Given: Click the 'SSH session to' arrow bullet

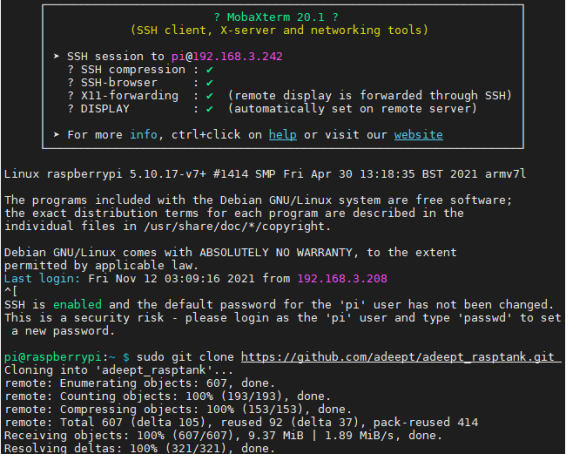Looking at the screenshot, I should (x=56, y=56).
